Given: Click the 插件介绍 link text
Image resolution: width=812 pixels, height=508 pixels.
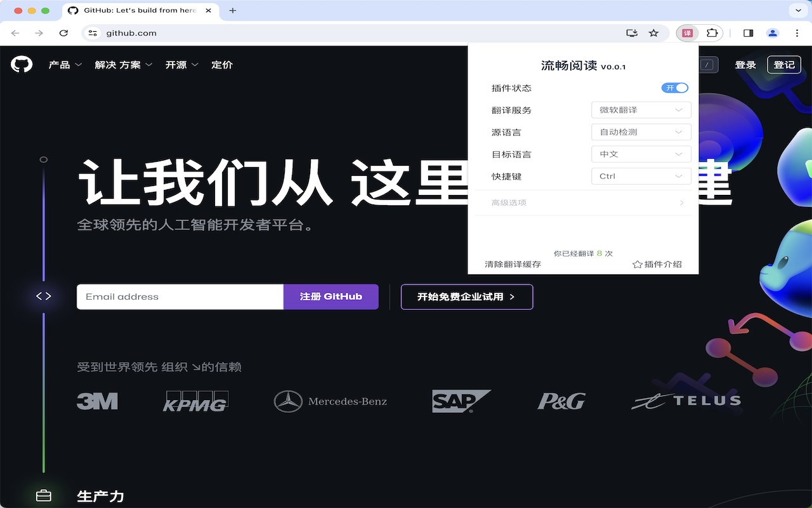Looking at the screenshot, I should [663, 264].
